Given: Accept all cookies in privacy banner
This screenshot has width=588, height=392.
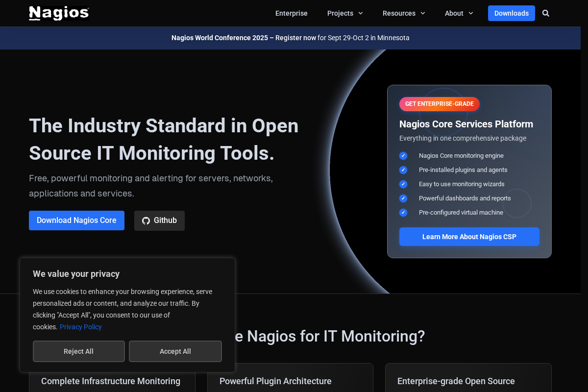Looking at the screenshot, I should click(x=175, y=351).
